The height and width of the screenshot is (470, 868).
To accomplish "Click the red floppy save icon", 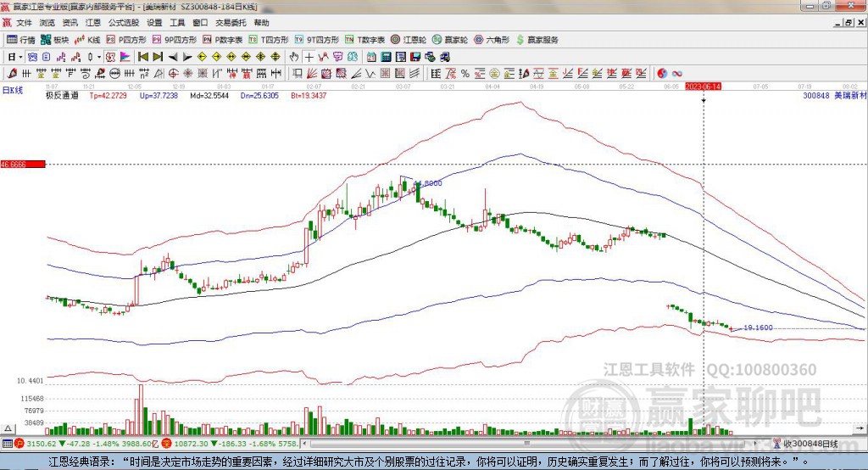I will 415,57.
